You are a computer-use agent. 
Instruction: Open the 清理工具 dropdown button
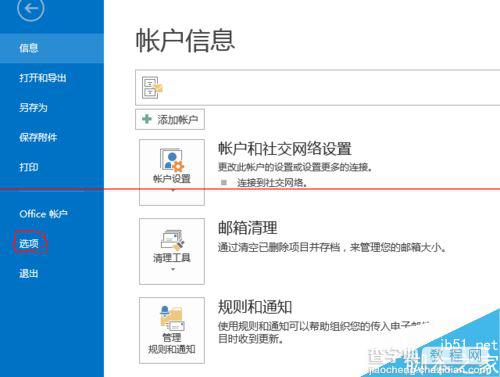click(x=172, y=251)
